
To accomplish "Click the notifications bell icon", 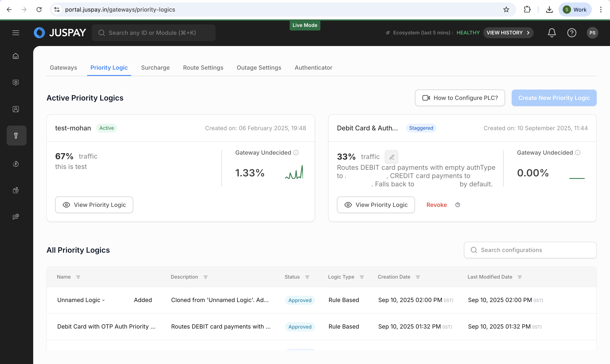I will (551, 33).
